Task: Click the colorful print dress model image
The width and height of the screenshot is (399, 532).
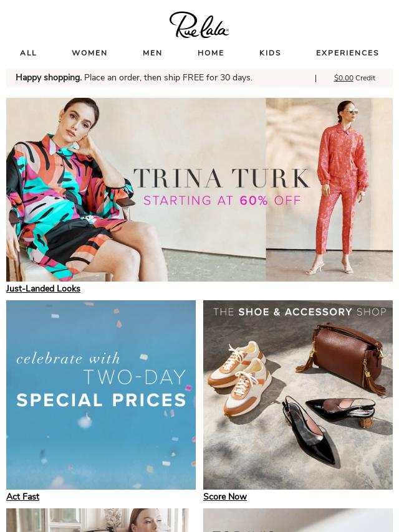Action: [71, 189]
